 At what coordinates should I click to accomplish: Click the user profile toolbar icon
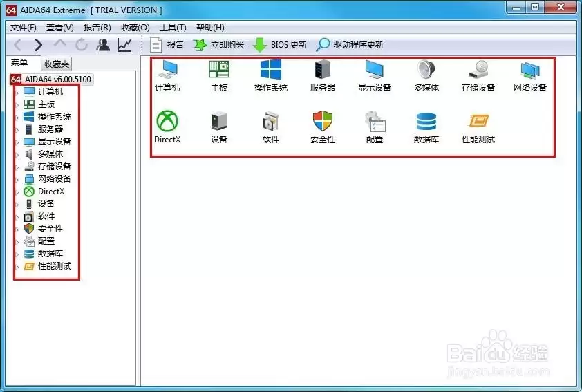(103, 45)
